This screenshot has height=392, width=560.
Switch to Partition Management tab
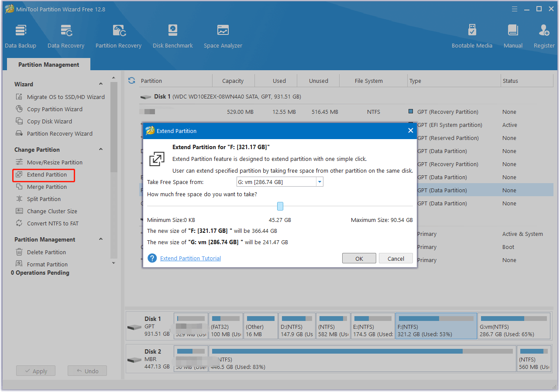(49, 65)
